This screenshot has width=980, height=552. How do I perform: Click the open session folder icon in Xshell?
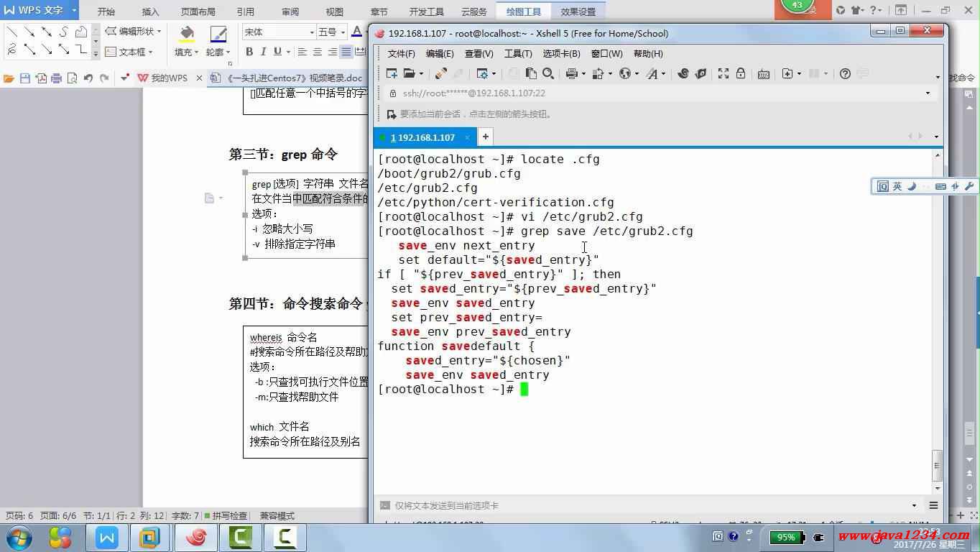(x=409, y=73)
